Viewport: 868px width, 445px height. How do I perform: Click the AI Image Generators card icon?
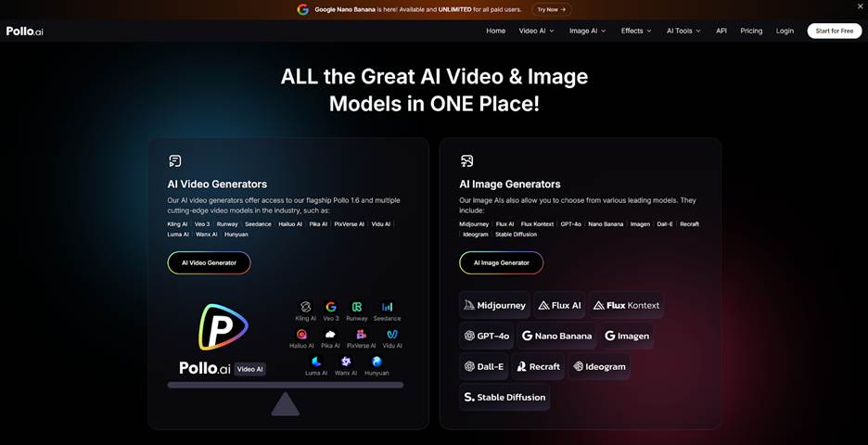coord(466,161)
